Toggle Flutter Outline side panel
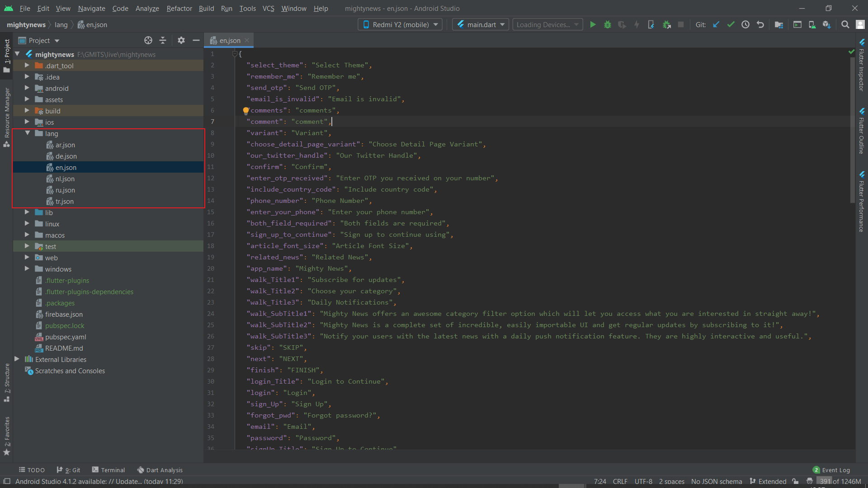868x488 pixels. pos(862,131)
